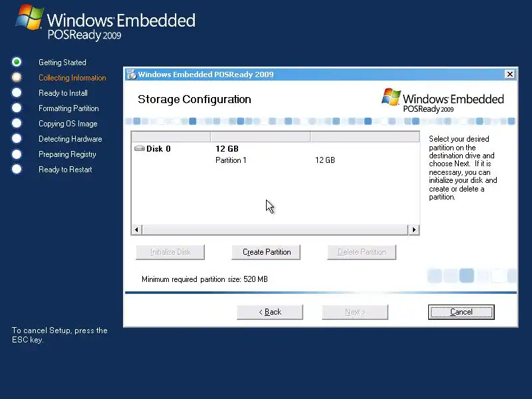532x399 pixels.
Task: Click the Formatting Partition step bullet
Action: (x=17, y=108)
